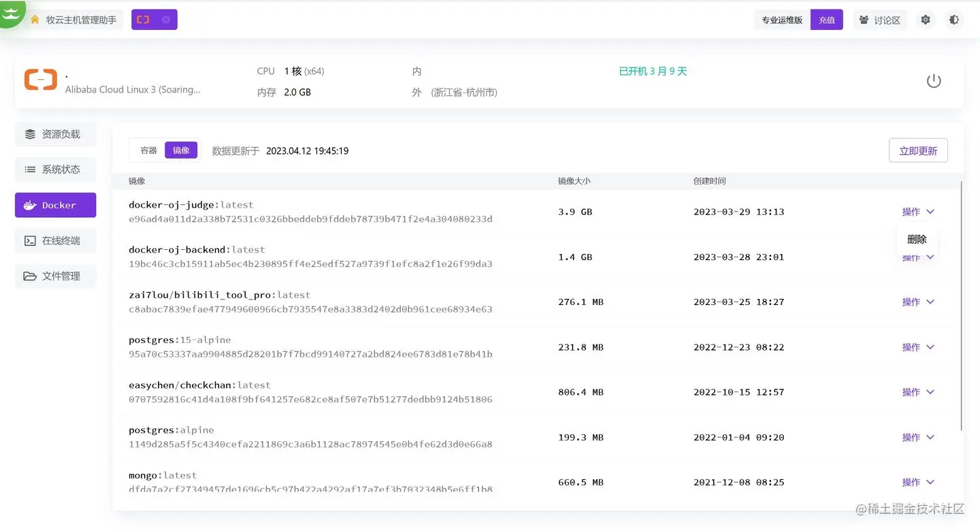Select the purple Alibaba Cloud host tab icon

[x=143, y=20]
